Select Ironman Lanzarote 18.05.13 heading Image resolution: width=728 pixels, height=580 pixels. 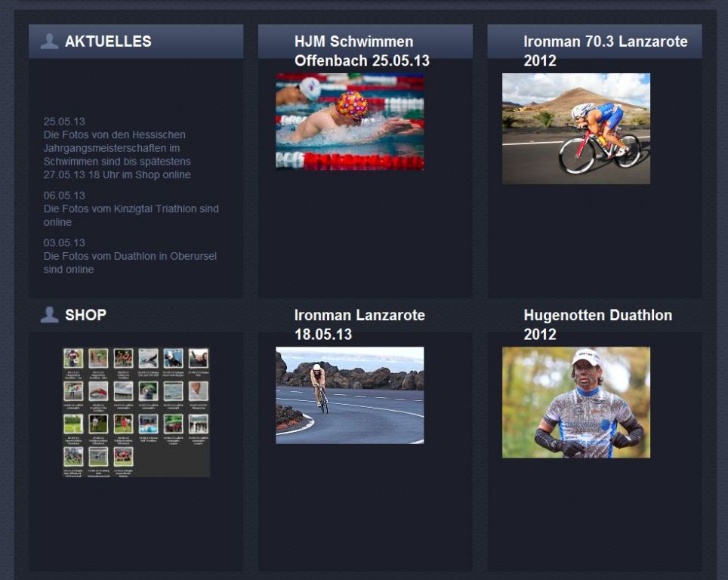point(359,324)
